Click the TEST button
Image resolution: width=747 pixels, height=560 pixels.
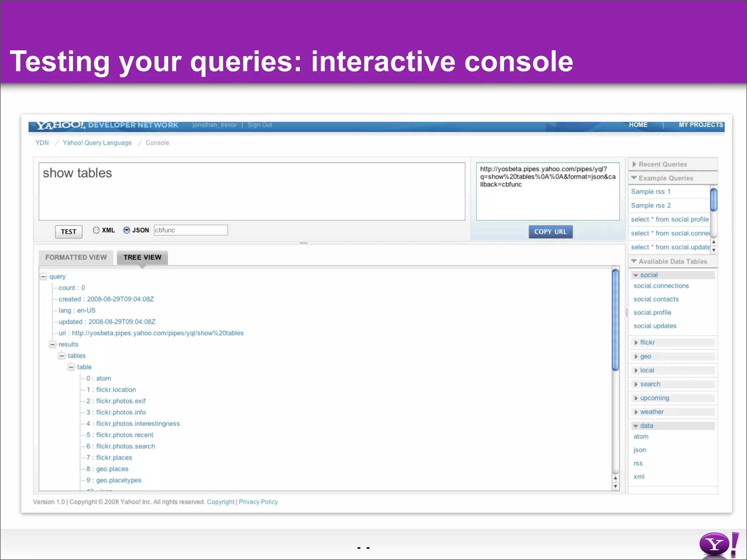pyautogui.click(x=69, y=232)
